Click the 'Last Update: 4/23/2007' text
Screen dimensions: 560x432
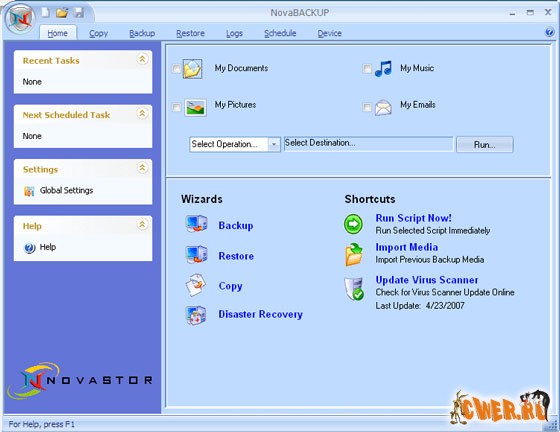click(x=420, y=306)
